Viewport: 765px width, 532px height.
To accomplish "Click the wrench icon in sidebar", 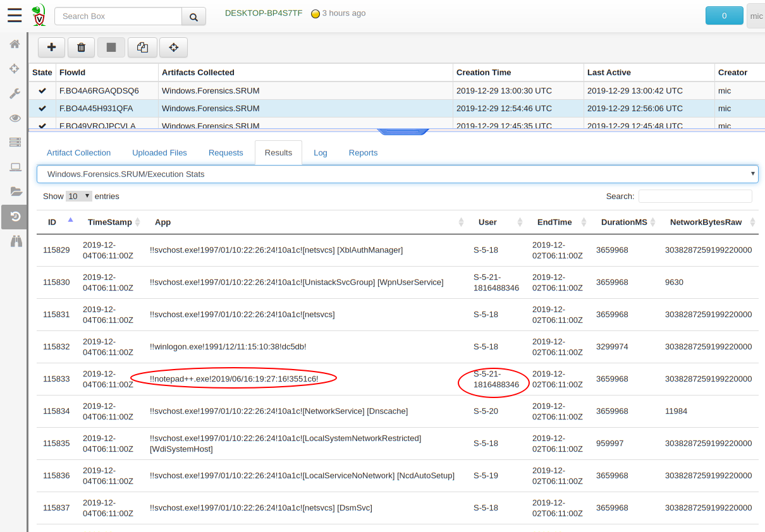I will coord(15,94).
